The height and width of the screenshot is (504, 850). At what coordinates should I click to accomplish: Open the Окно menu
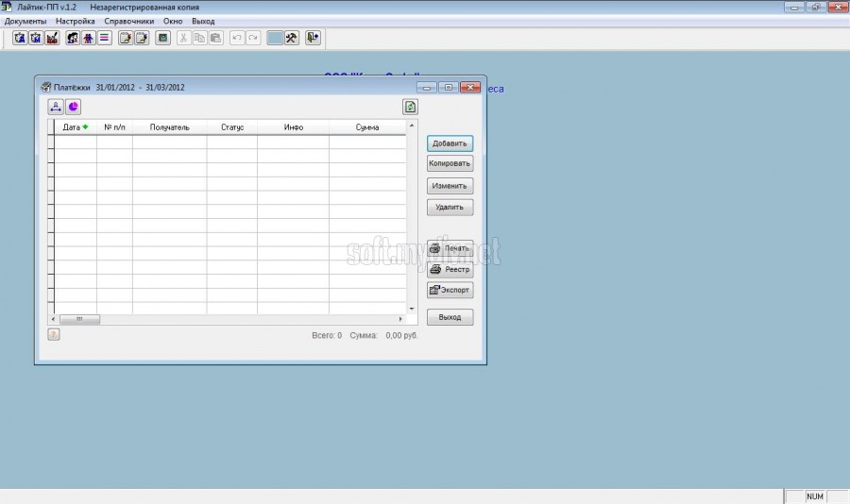(x=173, y=21)
